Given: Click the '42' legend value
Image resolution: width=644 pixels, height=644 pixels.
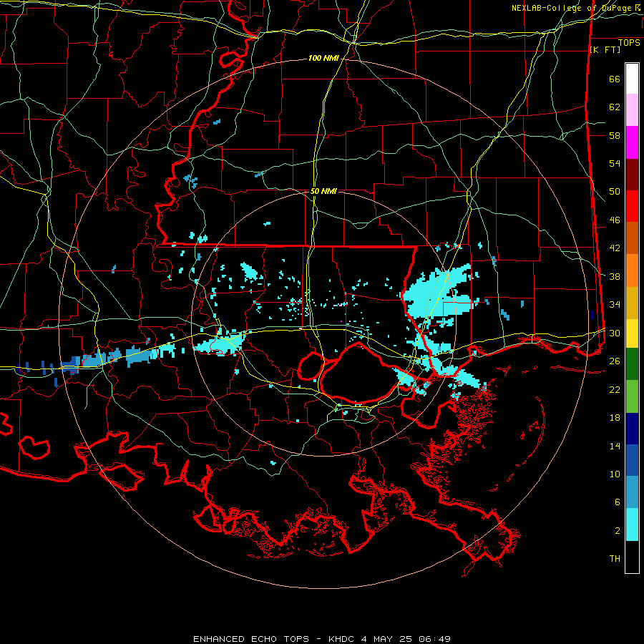Looking at the screenshot, I should 615,248.
